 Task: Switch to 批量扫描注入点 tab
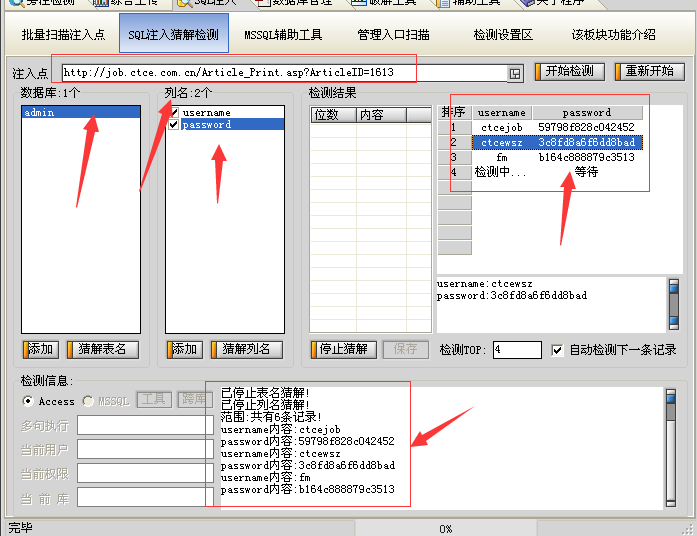point(63,34)
